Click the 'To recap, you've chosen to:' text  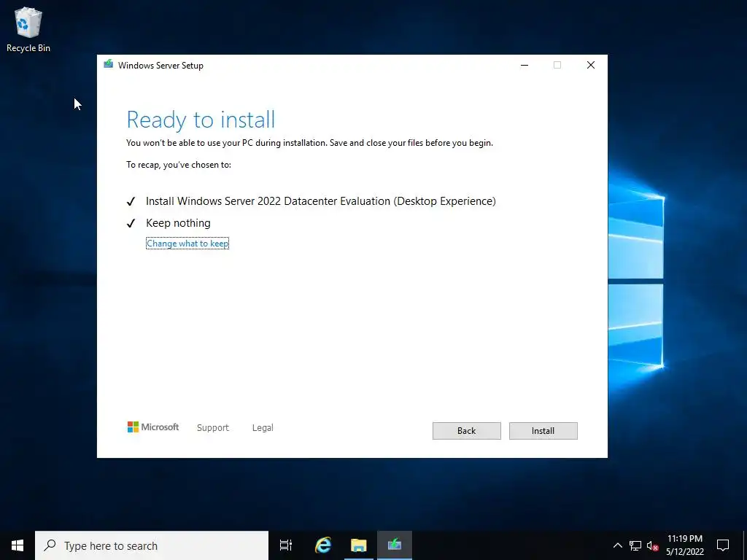(179, 165)
